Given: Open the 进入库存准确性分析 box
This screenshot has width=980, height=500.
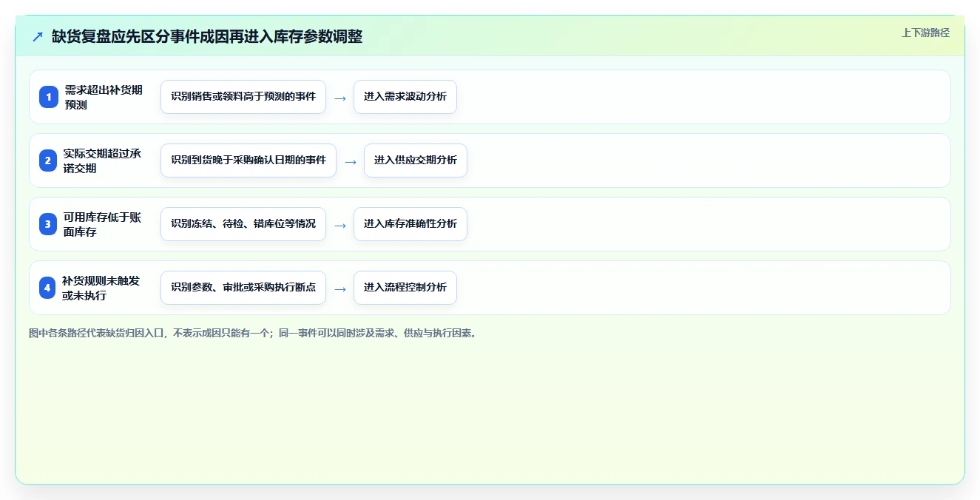Looking at the screenshot, I should point(410,224).
